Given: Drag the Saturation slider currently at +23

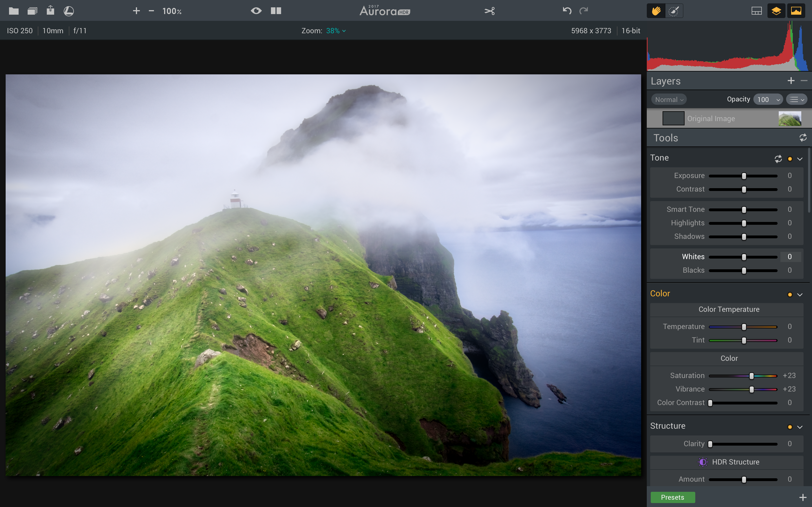Looking at the screenshot, I should coord(751,375).
